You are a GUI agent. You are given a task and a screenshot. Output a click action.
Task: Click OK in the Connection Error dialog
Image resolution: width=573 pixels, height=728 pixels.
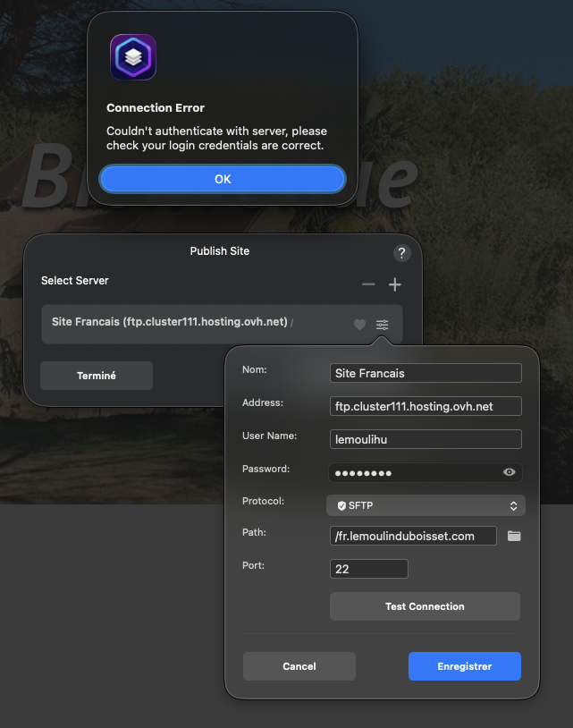coord(223,179)
